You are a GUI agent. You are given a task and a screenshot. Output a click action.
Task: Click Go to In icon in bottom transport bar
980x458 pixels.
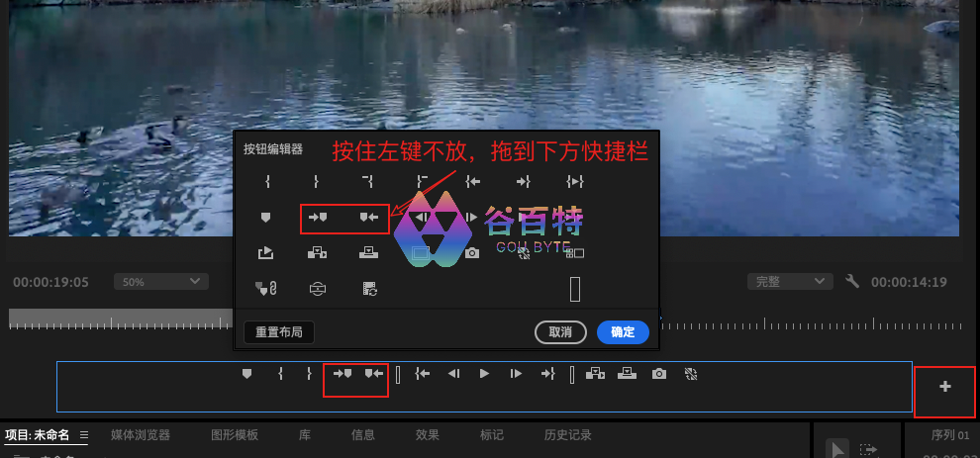(x=421, y=374)
